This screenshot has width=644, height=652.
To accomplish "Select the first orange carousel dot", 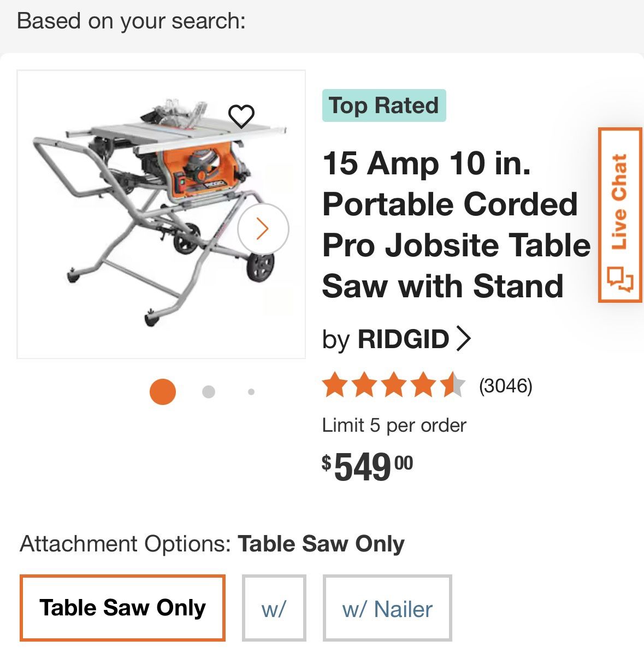I will (163, 392).
